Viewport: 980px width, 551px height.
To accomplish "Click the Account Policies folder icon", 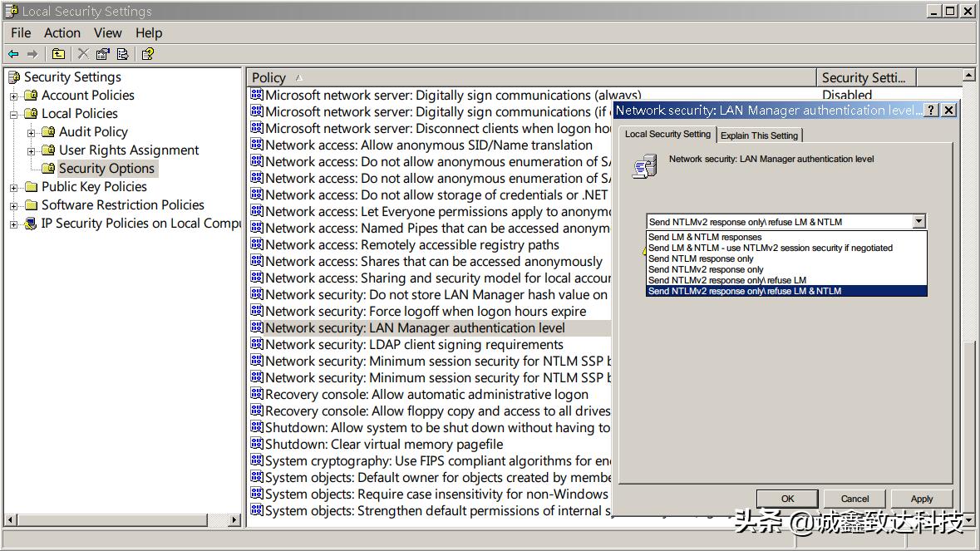I will [x=31, y=96].
